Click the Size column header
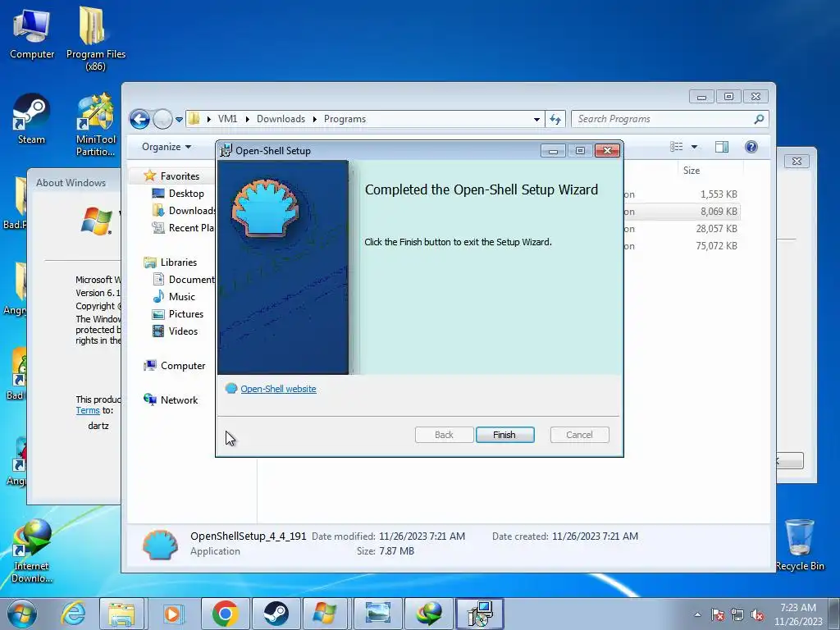This screenshot has width=840, height=630. (x=691, y=171)
